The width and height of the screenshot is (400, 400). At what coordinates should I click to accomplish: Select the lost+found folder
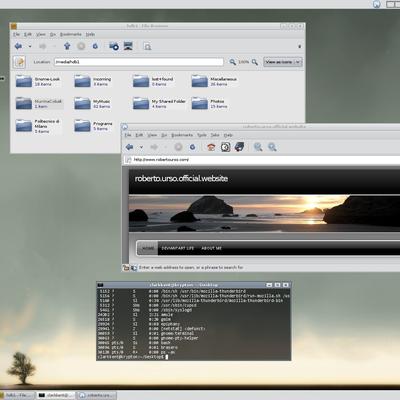[153, 81]
